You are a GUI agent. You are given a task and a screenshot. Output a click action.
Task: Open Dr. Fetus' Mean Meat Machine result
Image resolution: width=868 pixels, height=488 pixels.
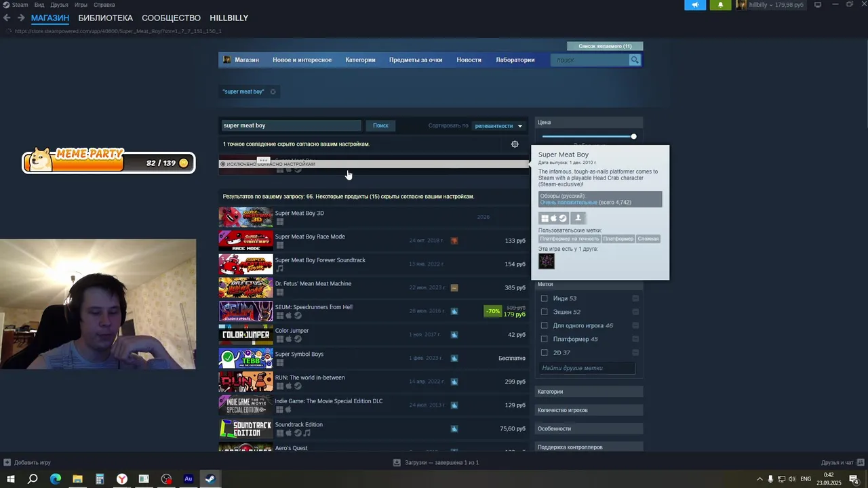[373, 287]
